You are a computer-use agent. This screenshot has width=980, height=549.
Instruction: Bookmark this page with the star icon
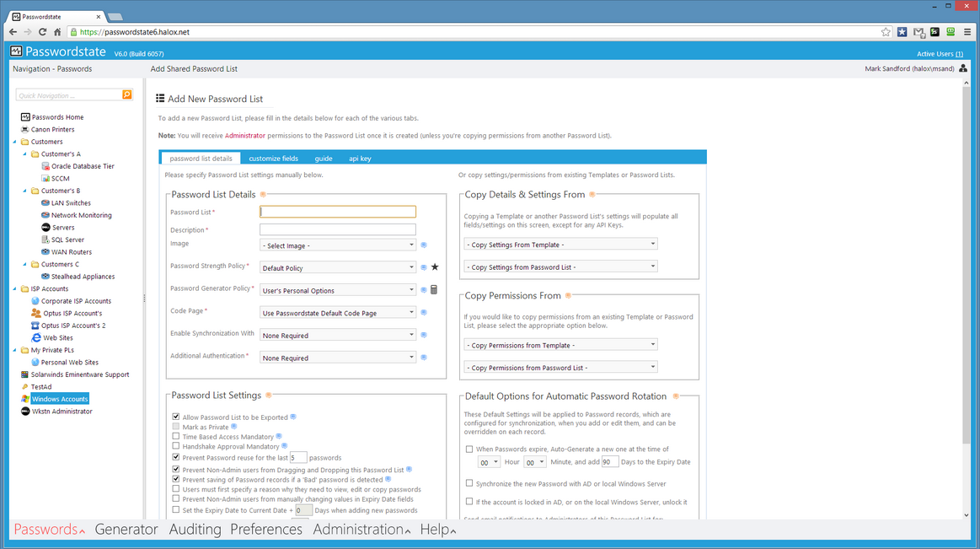click(x=886, y=32)
